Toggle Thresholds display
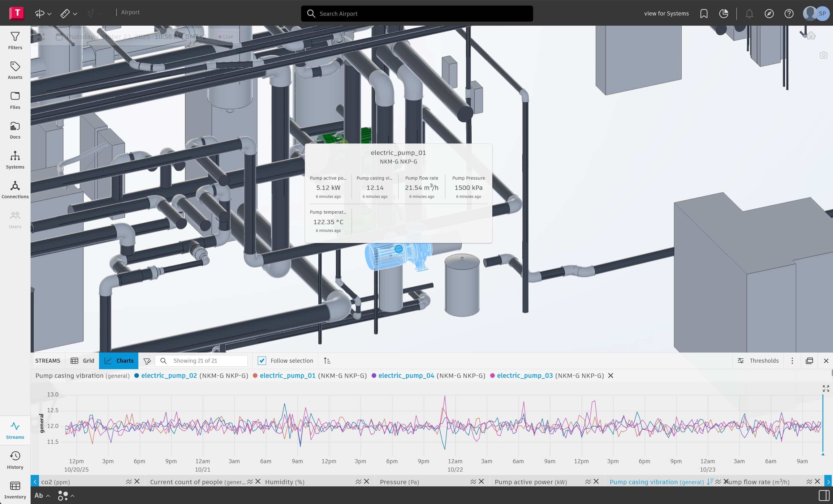Image resolution: width=833 pixels, height=504 pixels. point(758,361)
